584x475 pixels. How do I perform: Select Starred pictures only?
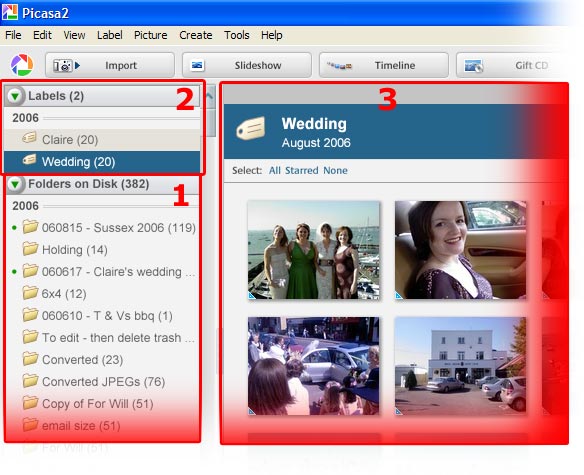click(302, 171)
